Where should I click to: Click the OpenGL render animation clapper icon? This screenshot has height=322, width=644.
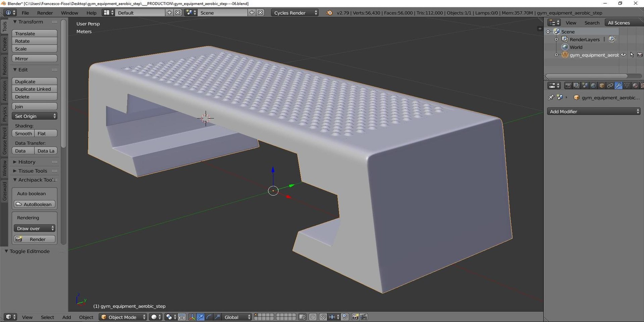[363, 317]
